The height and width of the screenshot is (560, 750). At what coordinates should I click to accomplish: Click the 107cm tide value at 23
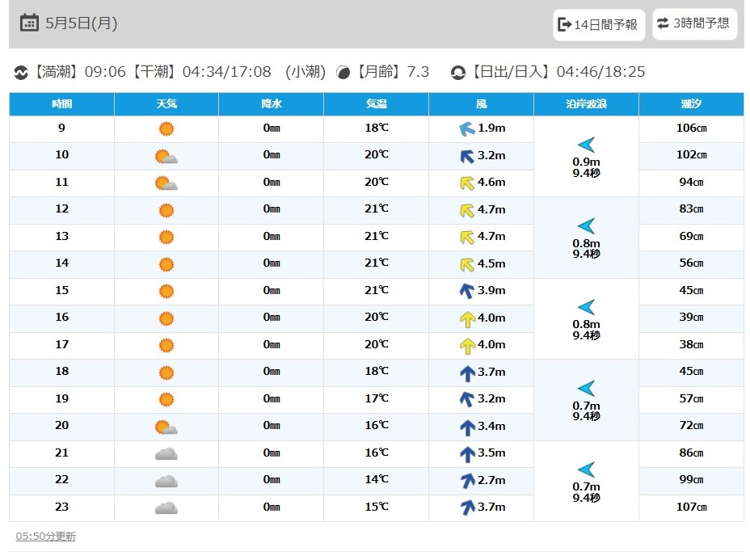point(691,507)
